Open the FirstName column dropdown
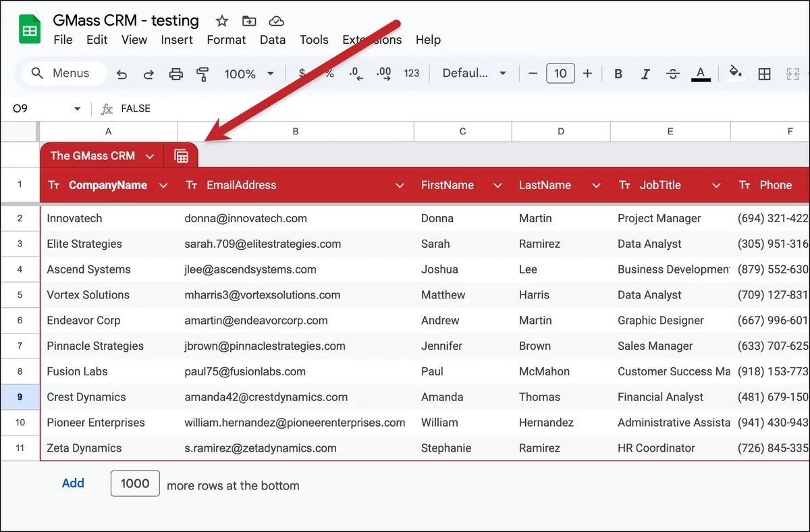 (x=497, y=185)
